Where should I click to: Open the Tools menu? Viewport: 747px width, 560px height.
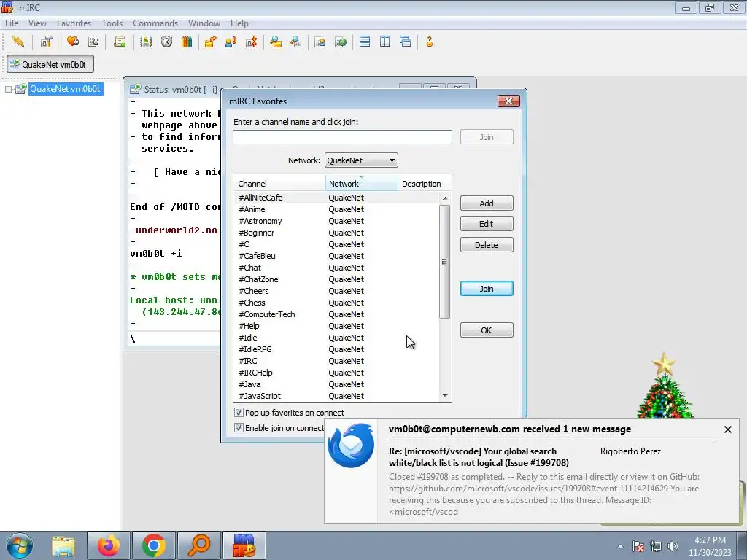coord(112,23)
